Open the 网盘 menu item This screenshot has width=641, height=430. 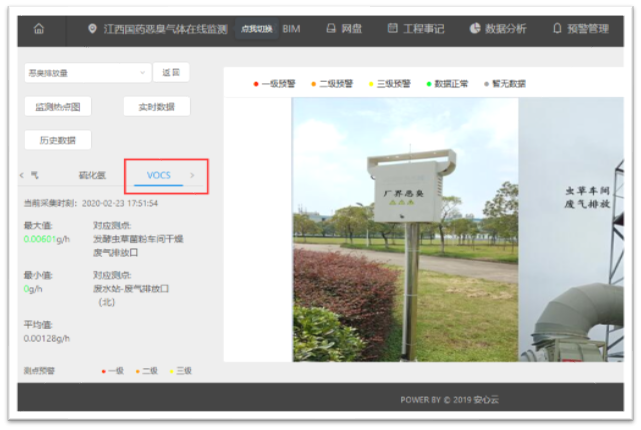[352, 29]
